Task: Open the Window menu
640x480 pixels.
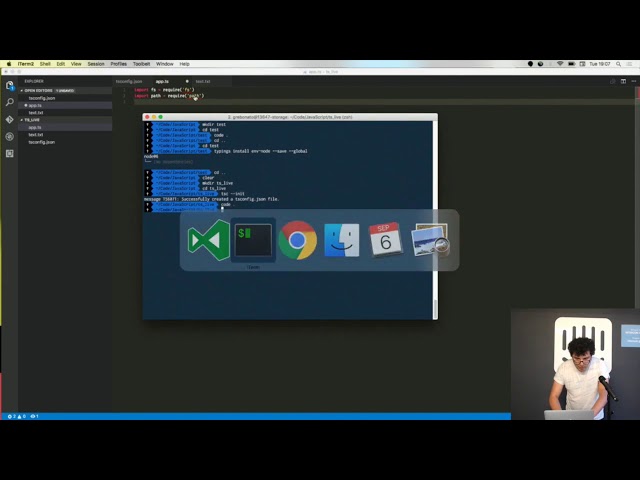Action: 164,64
